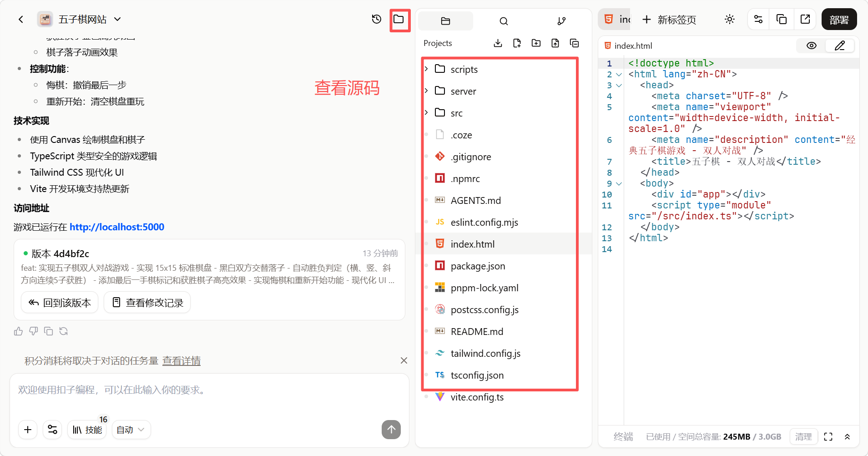Image resolution: width=868 pixels, height=456 pixels.
Task: Open the editor settings sliders icon
Action: 758,19
